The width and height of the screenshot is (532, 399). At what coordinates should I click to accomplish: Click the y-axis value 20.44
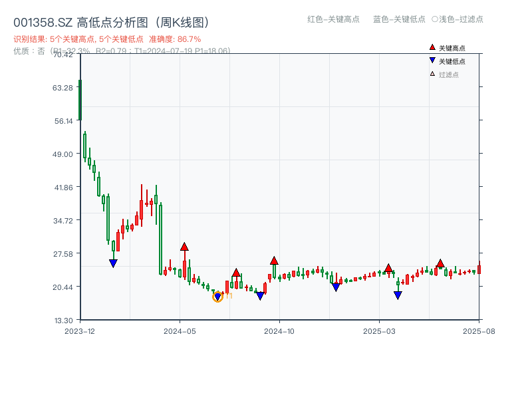pos(63,287)
